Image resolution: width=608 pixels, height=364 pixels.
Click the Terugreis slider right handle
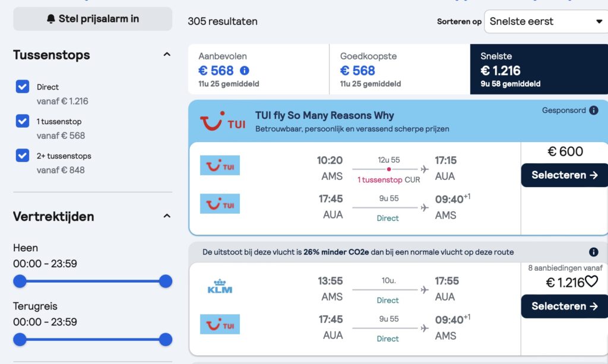166,339
